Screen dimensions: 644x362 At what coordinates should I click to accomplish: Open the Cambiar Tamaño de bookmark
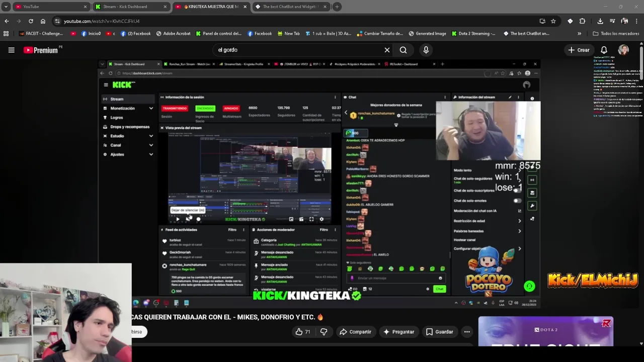[379, 34]
